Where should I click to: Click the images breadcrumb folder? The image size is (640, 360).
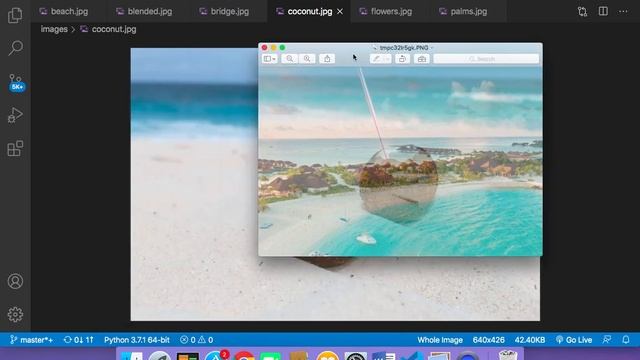pos(54,29)
